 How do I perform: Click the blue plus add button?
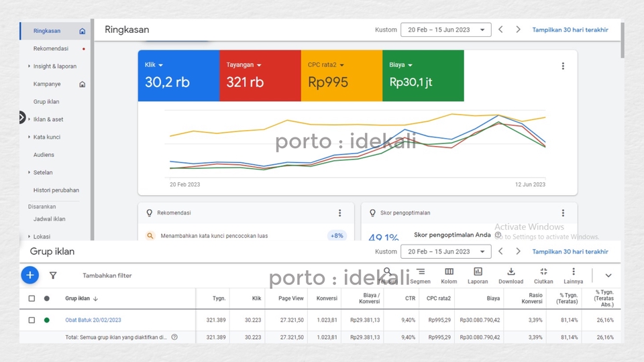pyautogui.click(x=30, y=276)
